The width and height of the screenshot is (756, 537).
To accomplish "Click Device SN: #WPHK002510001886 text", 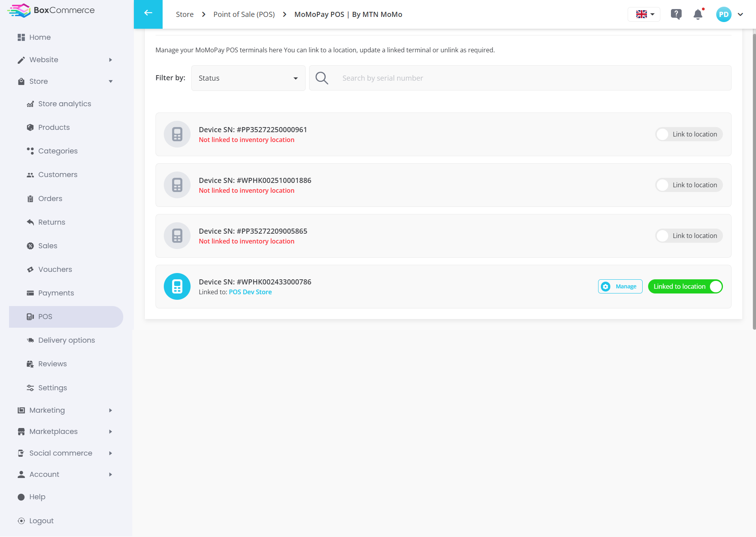I will (x=255, y=180).
